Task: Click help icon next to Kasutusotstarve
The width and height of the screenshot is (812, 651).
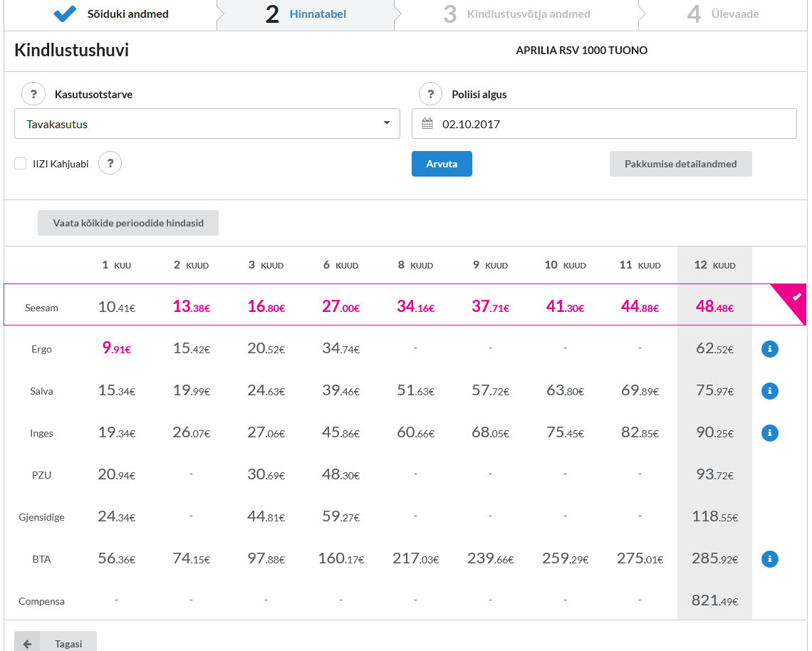Action: pos(33,94)
